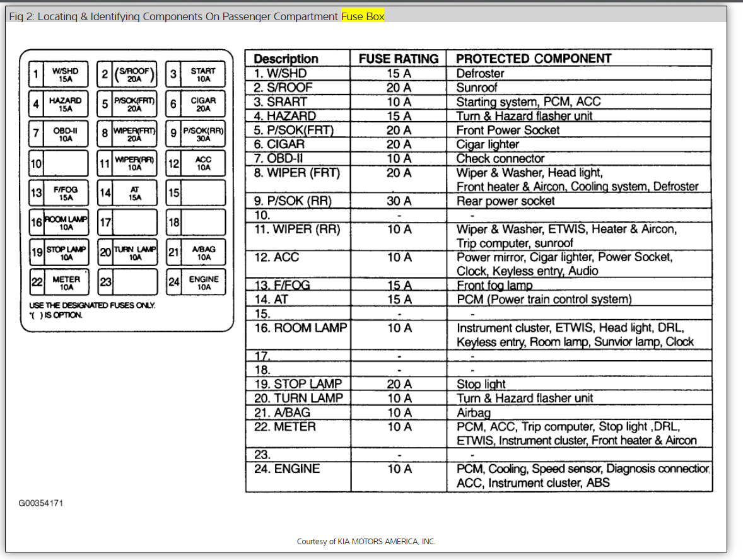Click fuse 19 STOP LAMP slot
The height and width of the screenshot is (560, 743).
(x=58, y=252)
